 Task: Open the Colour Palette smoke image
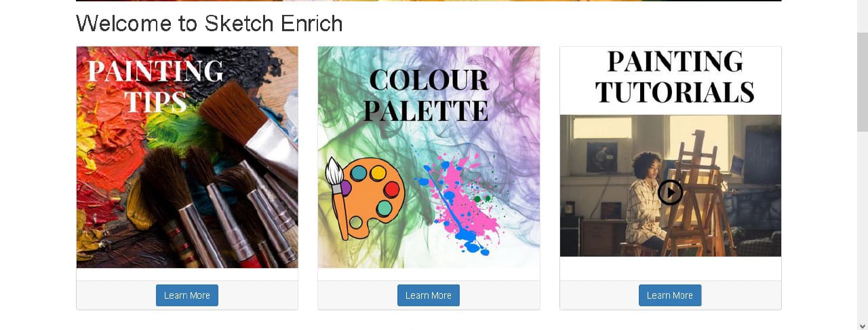click(429, 158)
